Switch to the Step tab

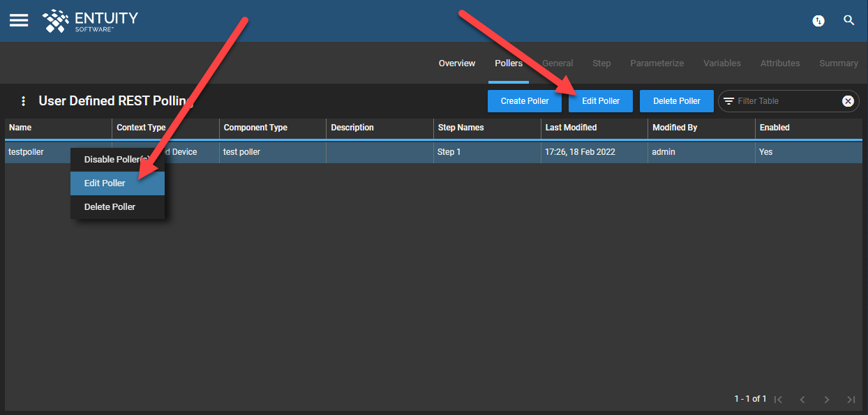601,63
